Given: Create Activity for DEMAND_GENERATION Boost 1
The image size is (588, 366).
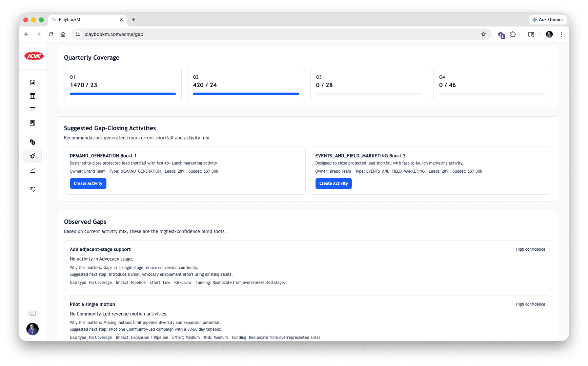Looking at the screenshot, I should [88, 183].
